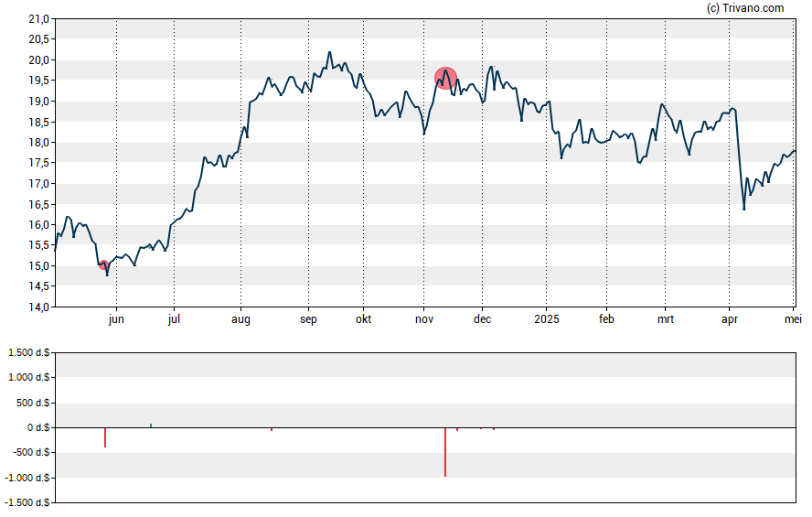This screenshot has height=517, width=812.
Task: Click the 'mei' x-axis label
Action: [793, 319]
